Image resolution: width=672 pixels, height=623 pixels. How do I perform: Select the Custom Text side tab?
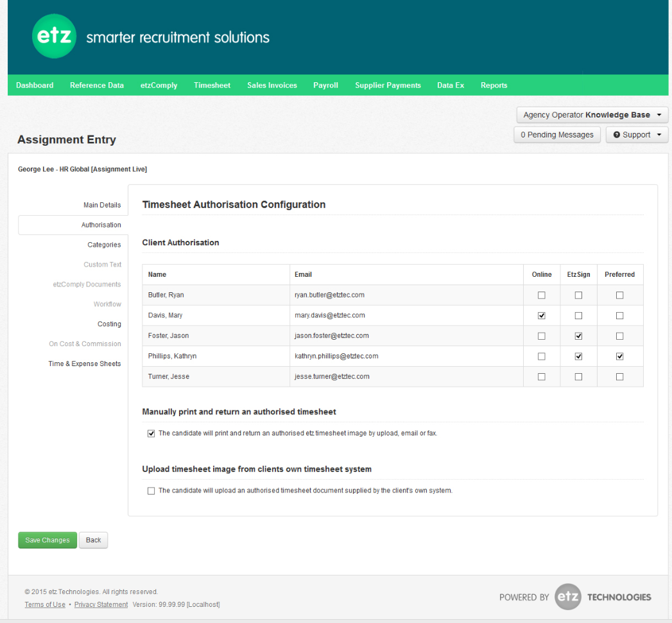(x=103, y=265)
